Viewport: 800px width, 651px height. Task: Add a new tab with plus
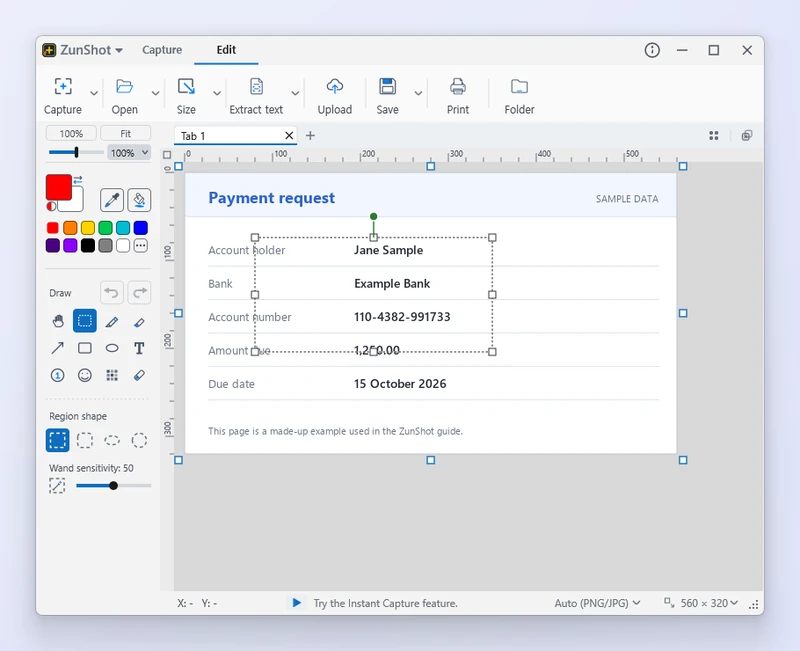[x=310, y=135]
